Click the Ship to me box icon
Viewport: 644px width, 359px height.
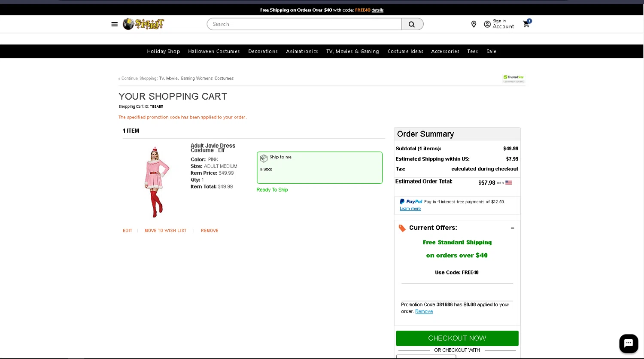264,158
